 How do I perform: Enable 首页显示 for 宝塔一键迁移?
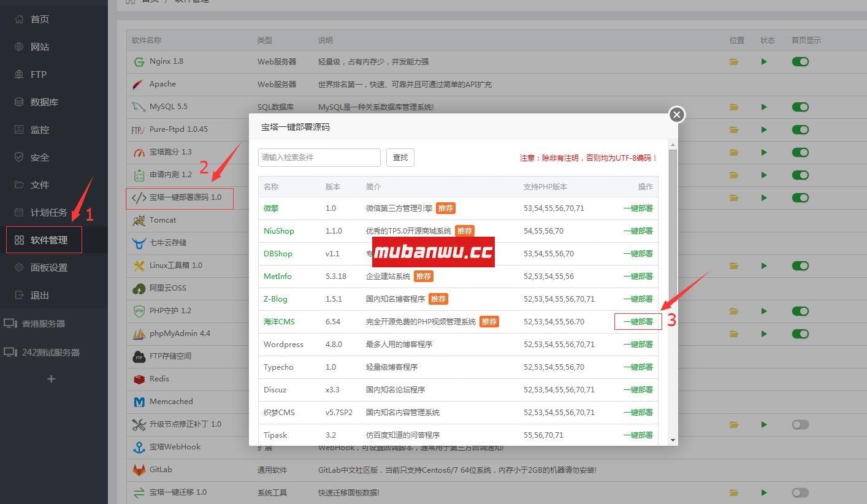point(800,492)
